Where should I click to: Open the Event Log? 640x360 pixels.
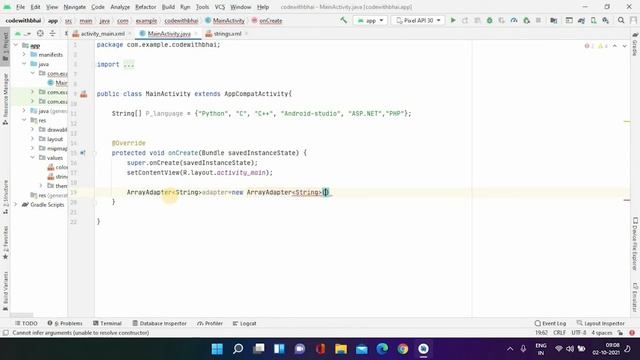click(x=550, y=323)
